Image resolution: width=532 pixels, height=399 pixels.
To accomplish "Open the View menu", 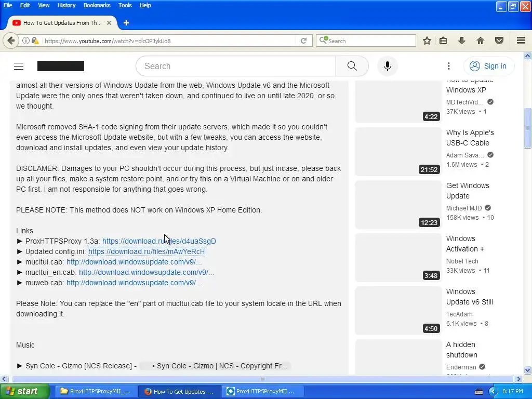I will 44,5.
